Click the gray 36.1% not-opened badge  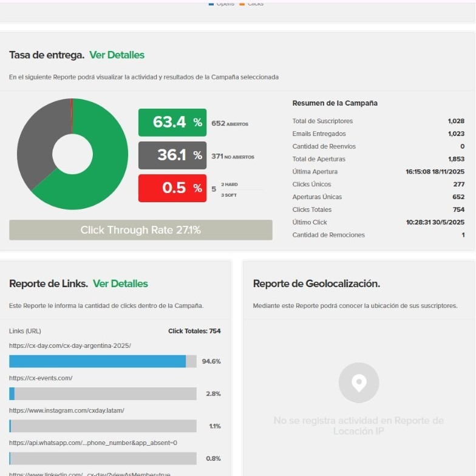pyautogui.click(x=172, y=155)
